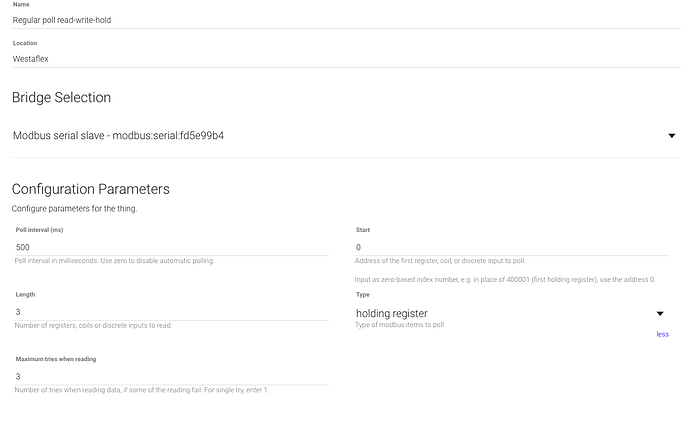Viewport: 690px width, 423px height.
Task: Select the Modbus serial slave bridge text
Action: [x=118, y=136]
